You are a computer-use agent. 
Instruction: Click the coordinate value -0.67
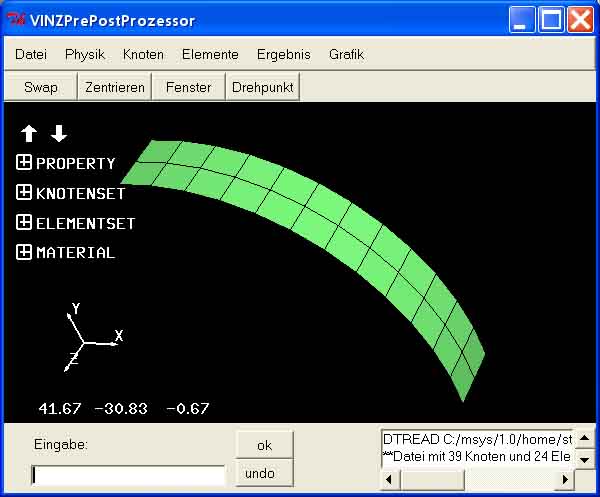click(x=188, y=409)
